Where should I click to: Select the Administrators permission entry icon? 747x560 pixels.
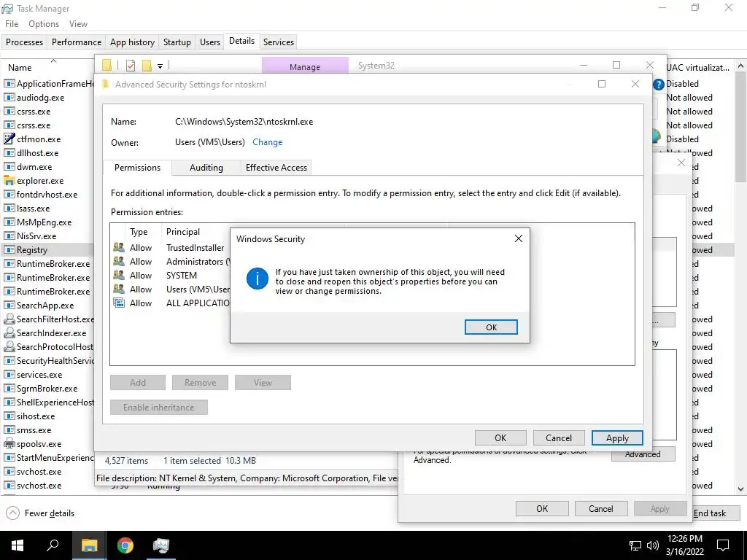[119, 262]
